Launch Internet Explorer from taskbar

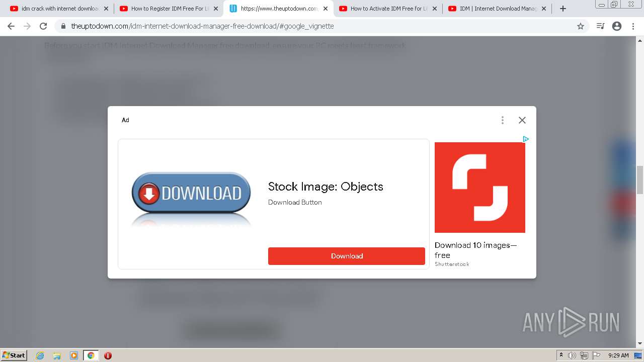coord(40,355)
